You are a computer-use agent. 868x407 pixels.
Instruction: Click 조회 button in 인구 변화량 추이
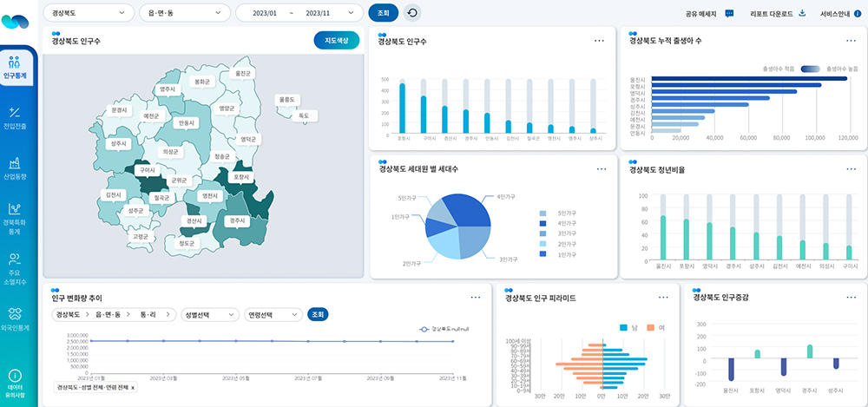(x=318, y=314)
